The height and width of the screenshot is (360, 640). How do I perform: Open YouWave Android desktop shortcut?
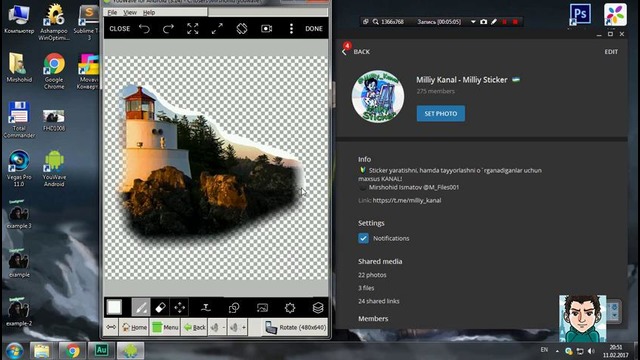click(54, 168)
